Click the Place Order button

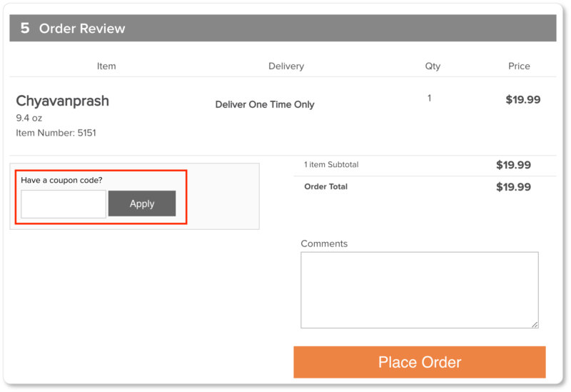[420, 362]
